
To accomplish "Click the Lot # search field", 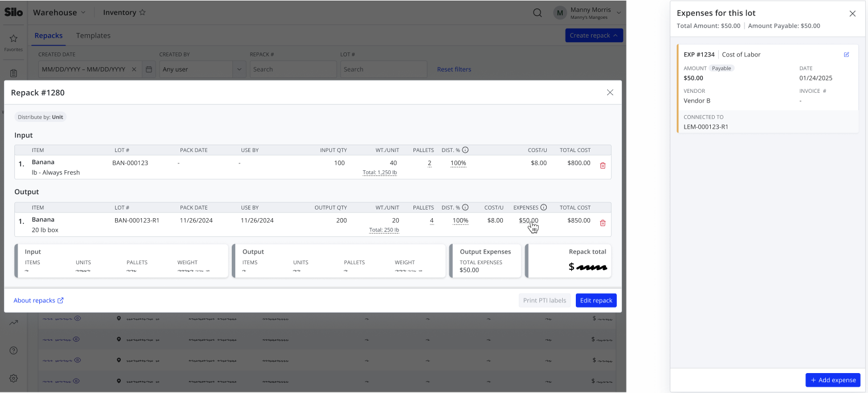I will pyautogui.click(x=383, y=69).
